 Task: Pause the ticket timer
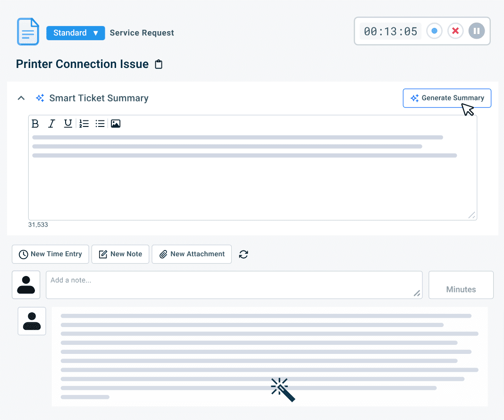tap(476, 31)
